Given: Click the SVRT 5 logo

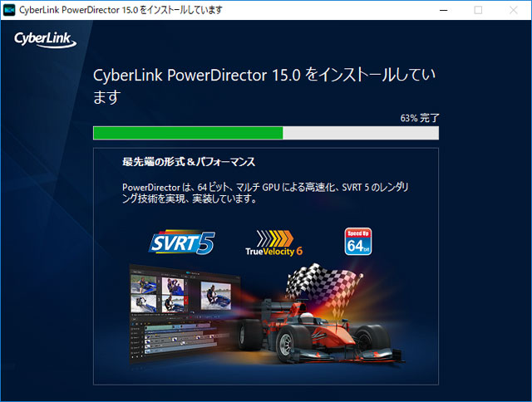Looking at the screenshot, I should 182,243.
